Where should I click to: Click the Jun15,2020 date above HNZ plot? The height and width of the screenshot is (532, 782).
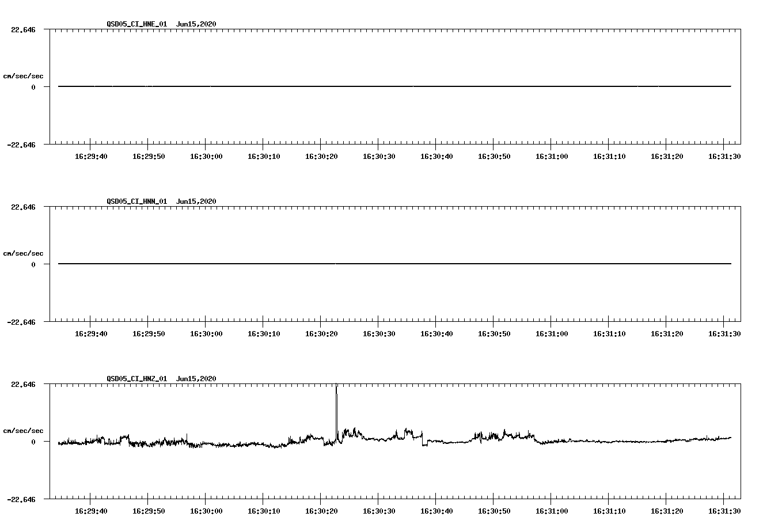(x=196, y=379)
